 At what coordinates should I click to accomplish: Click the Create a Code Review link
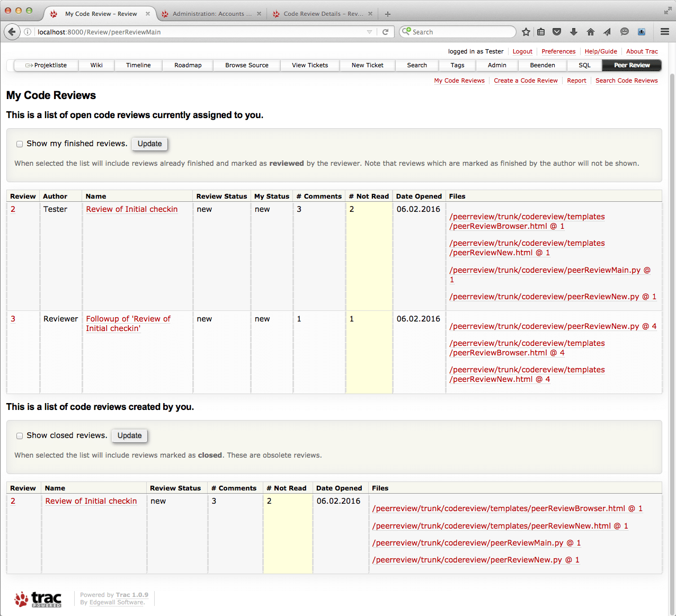click(526, 81)
